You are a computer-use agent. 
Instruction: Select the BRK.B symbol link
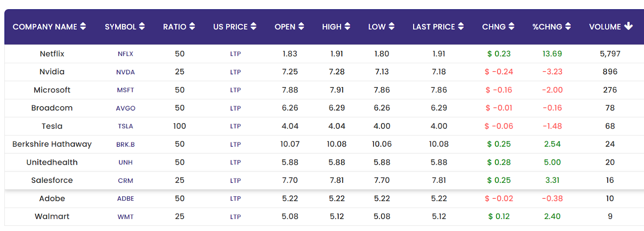click(126, 145)
